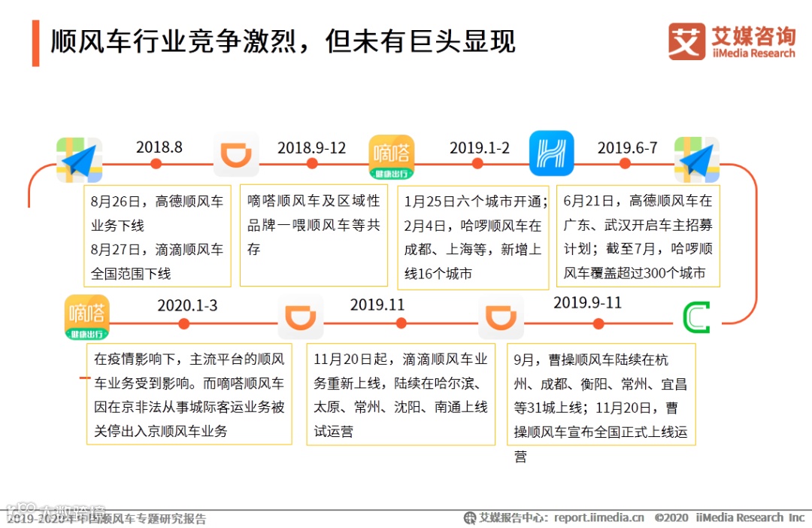The width and height of the screenshot is (812, 528).
Task: Click footer text 2019-2020年中国顺风车专题研究报告
Action: [106, 518]
